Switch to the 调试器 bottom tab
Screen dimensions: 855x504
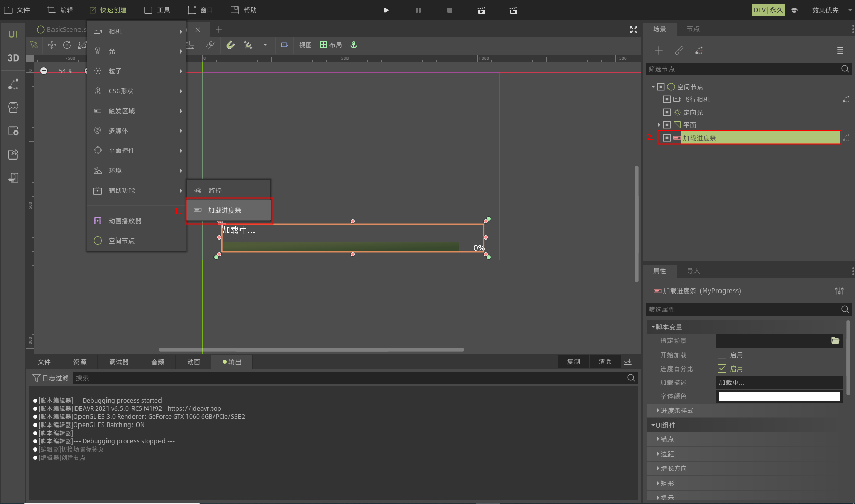pos(119,362)
